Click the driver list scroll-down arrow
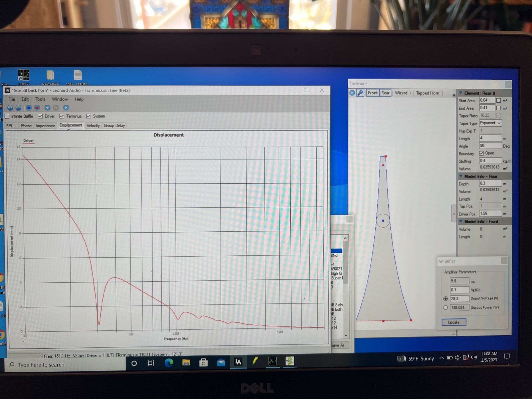 346,335
